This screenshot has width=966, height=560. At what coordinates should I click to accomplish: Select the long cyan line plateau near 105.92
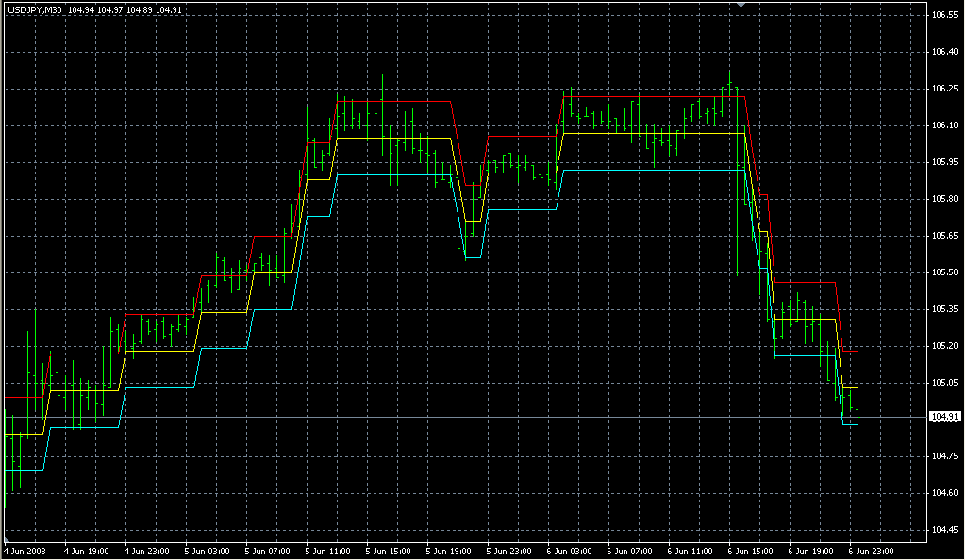coord(651,170)
